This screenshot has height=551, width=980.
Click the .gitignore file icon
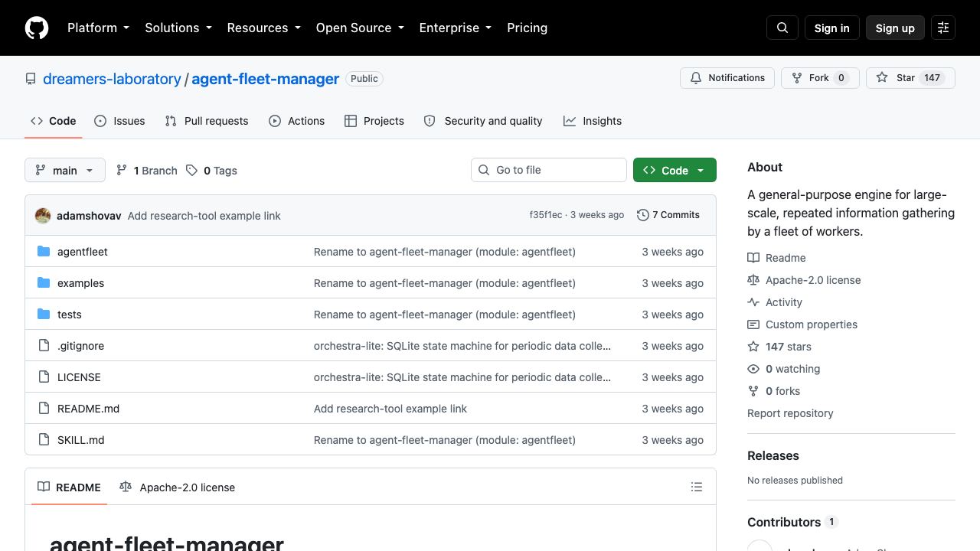[x=44, y=346]
